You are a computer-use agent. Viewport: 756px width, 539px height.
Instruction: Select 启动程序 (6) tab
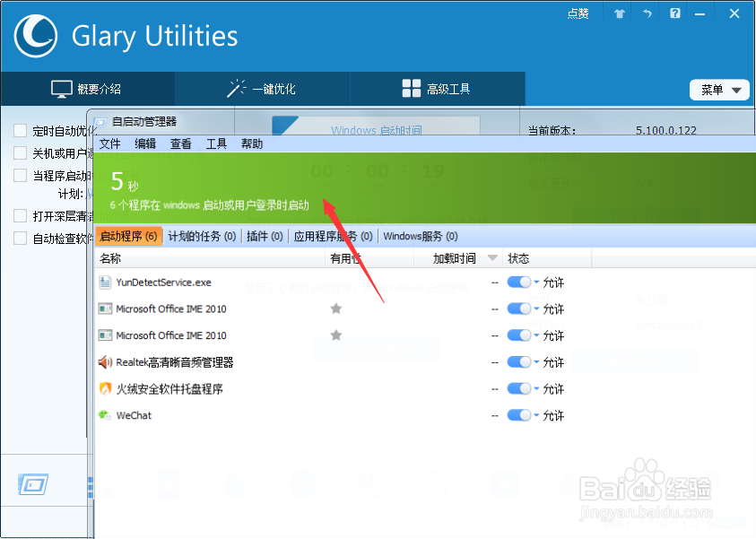(129, 236)
